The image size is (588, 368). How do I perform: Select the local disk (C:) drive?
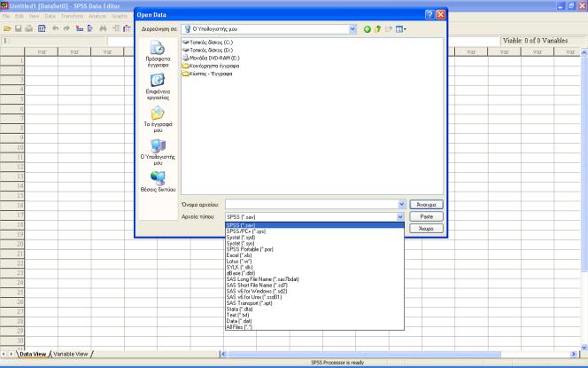[207, 43]
